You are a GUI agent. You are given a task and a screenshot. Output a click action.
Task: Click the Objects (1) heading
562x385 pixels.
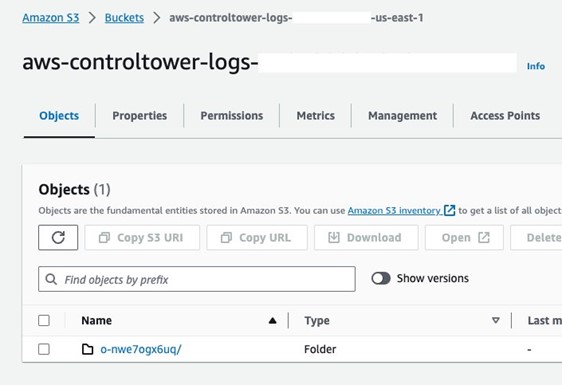coord(75,189)
